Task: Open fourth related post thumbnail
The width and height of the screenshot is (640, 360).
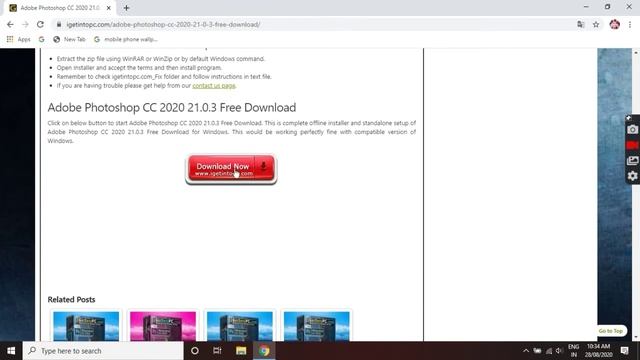Action: point(316,326)
